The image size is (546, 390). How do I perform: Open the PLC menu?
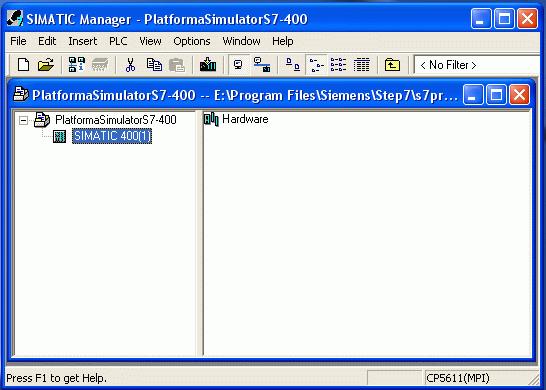(118, 41)
